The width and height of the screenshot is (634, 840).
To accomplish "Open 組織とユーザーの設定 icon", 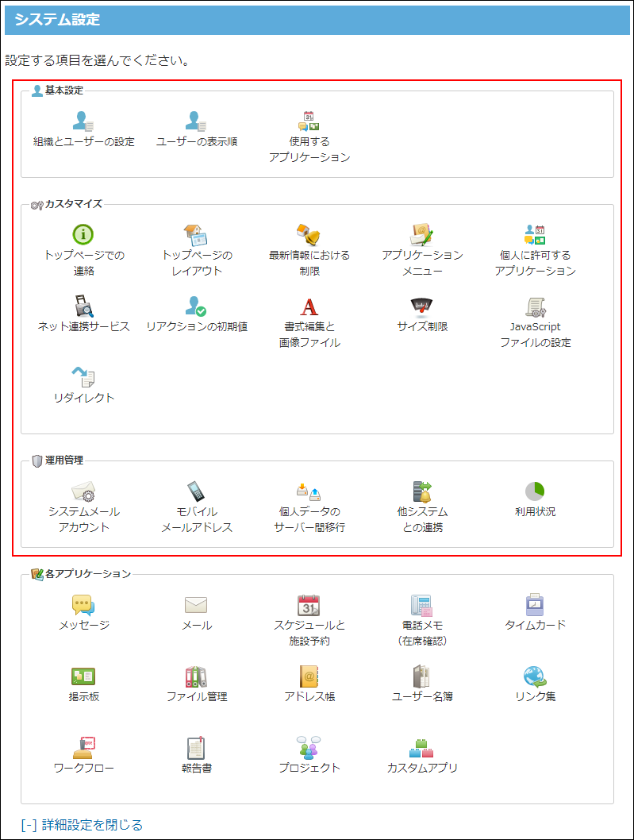I will [83, 121].
